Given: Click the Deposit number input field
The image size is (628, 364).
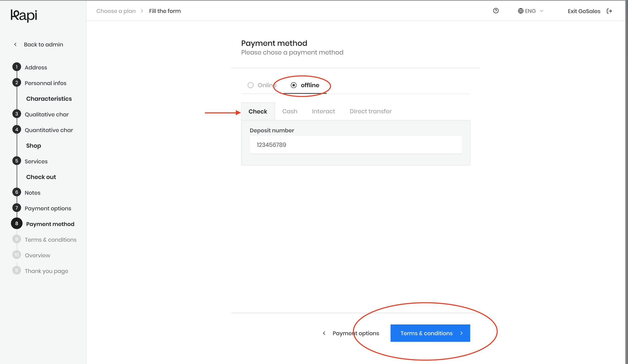Looking at the screenshot, I should pyautogui.click(x=356, y=145).
